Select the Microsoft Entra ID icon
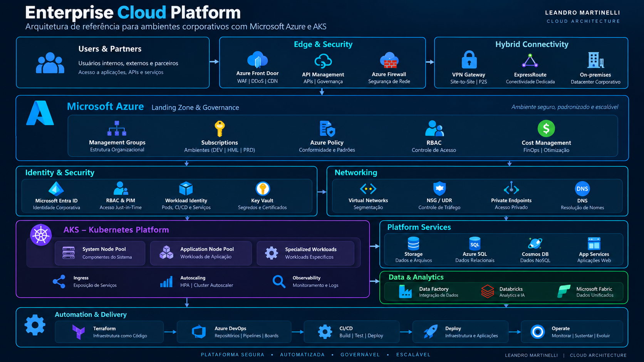 pos(56,189)
